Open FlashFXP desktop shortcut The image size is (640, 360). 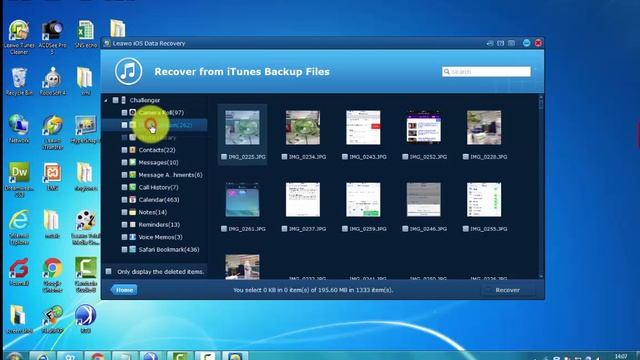pos(52,319)
